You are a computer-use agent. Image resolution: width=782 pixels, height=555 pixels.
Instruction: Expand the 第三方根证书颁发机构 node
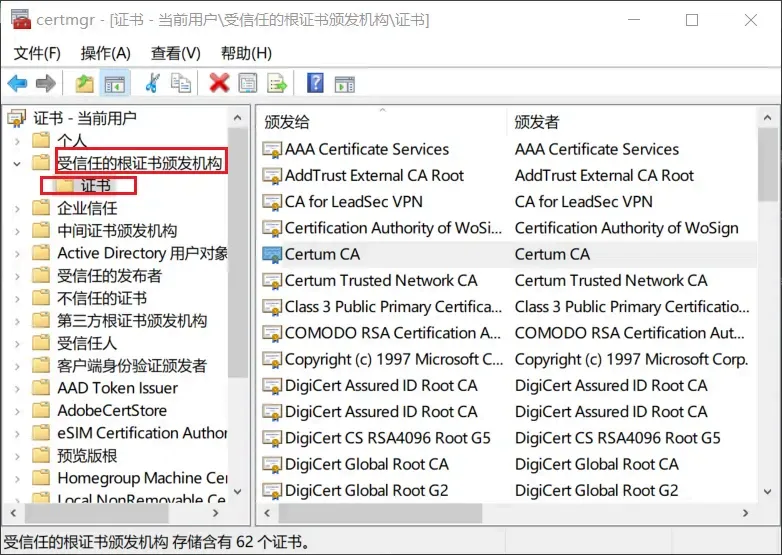[17, 321]
